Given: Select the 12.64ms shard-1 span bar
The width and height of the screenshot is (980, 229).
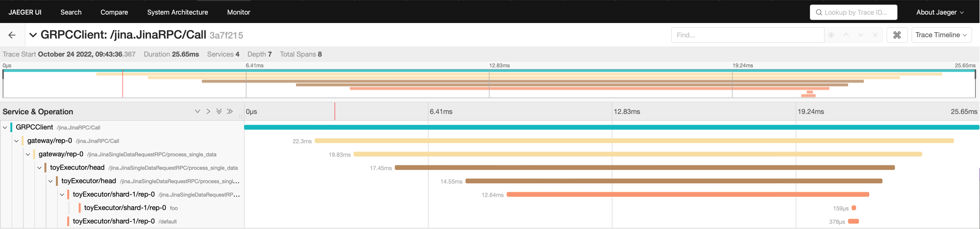Looking at the screenshot, I should point(688,194).
